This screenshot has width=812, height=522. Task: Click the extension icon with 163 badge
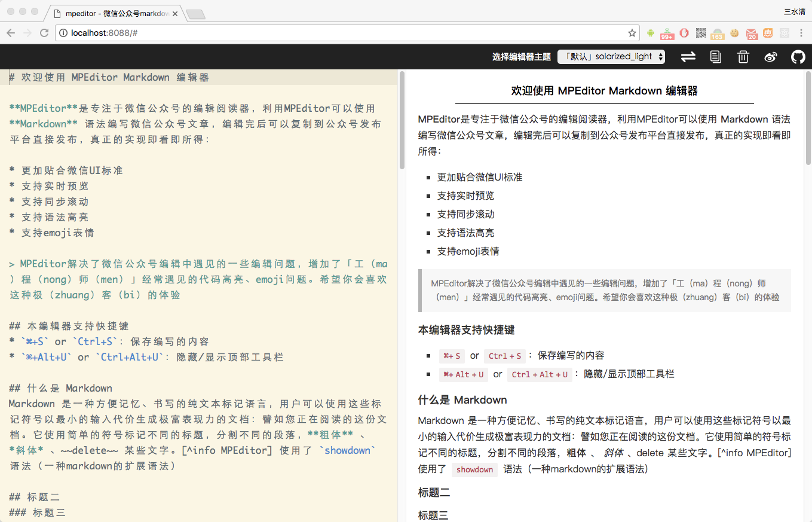coord(718,33)
